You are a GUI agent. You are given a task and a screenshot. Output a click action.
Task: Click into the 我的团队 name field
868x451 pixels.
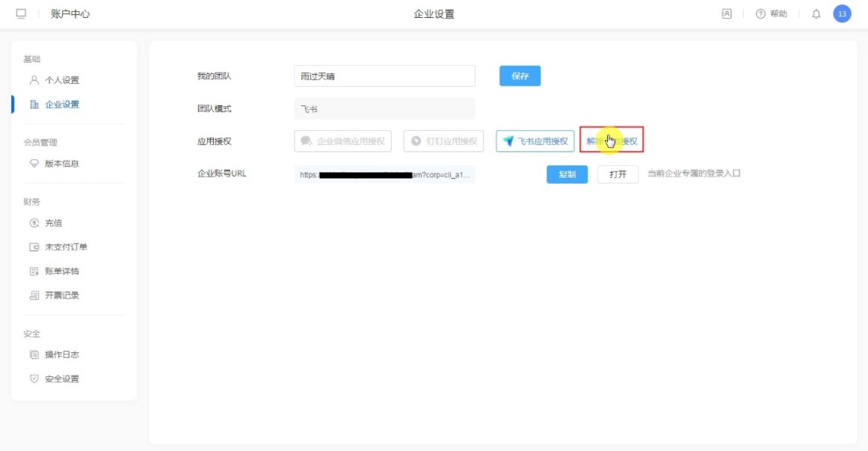[384, 76]
